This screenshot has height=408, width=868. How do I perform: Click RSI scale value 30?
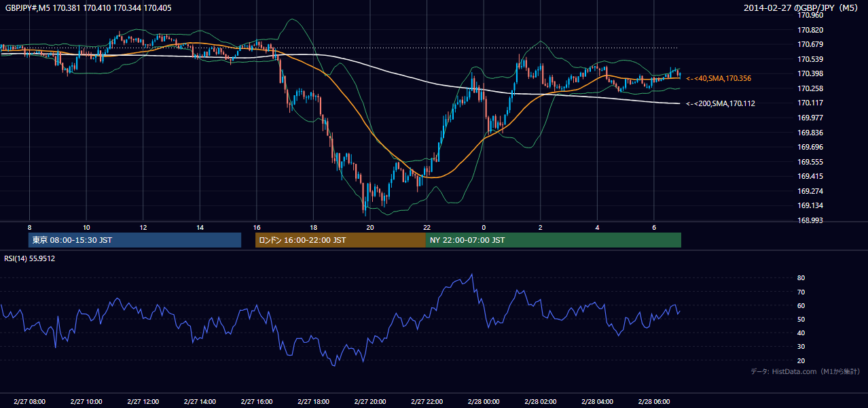pyautogui.click(x=801, y=347)
